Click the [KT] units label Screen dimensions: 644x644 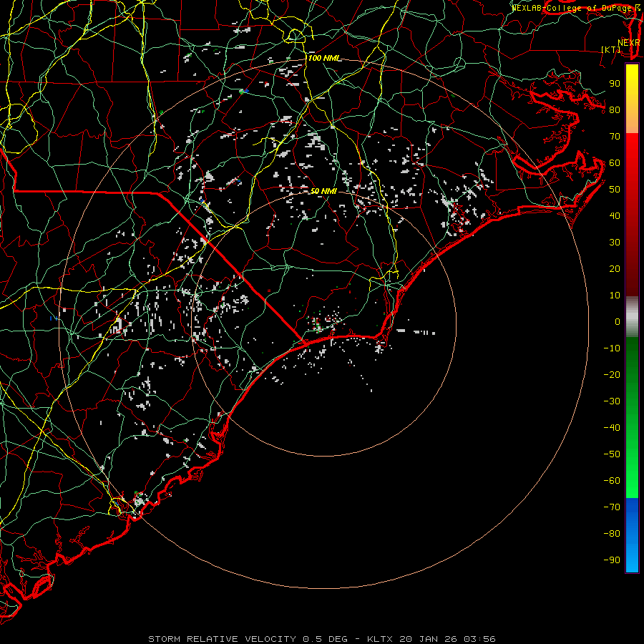(x=611, y=49)
